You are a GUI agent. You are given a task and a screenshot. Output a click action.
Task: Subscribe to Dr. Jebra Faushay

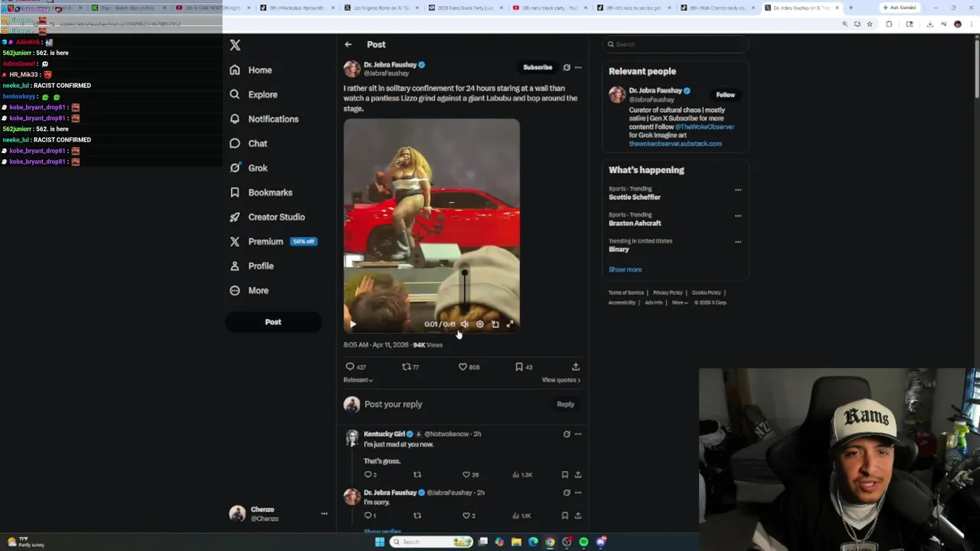537,67
